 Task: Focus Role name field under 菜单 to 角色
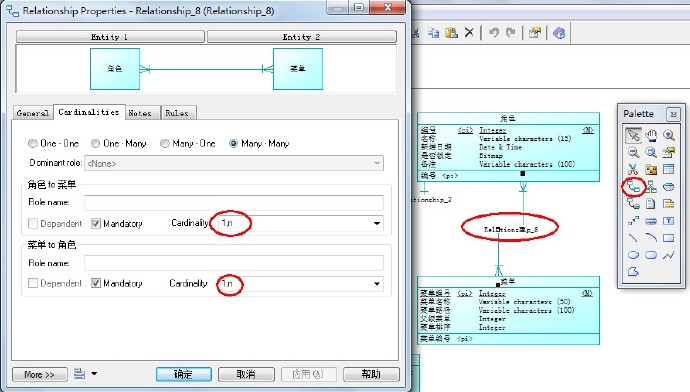point(234,263)
